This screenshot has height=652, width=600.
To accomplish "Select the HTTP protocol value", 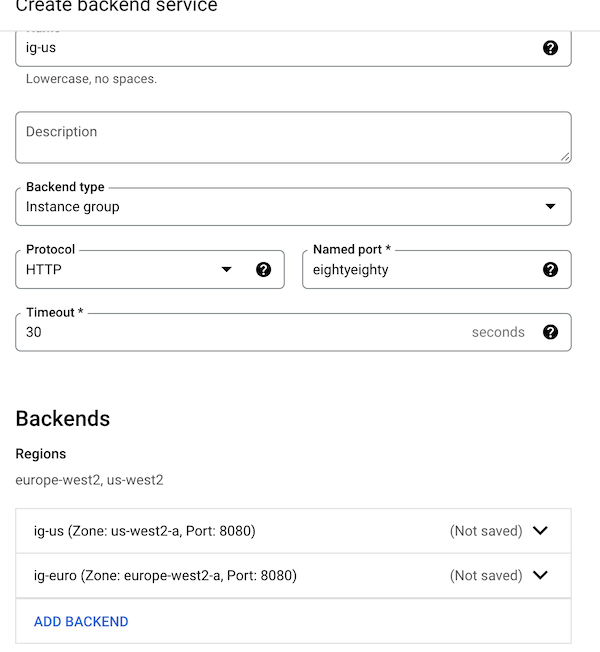I will pyautogui.click(x=44, y=269).
